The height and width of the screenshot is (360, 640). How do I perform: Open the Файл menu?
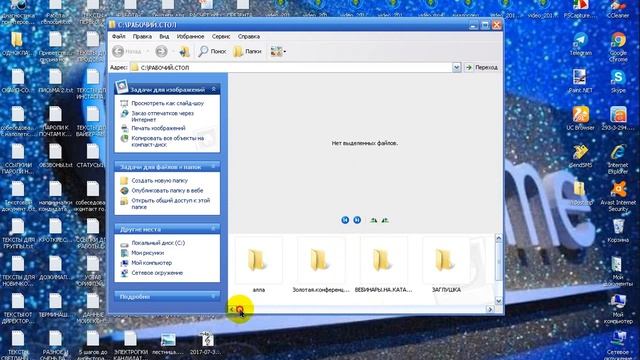(119, 36)
